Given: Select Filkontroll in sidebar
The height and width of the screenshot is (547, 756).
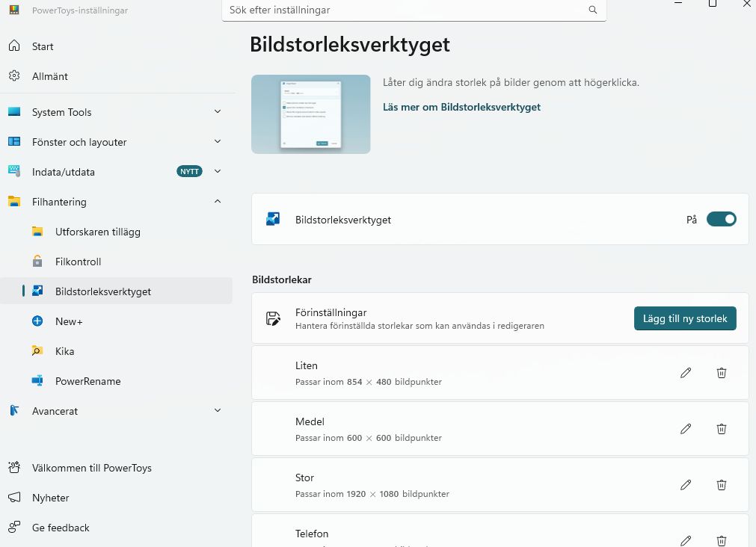Looking at the screenshot, I should click(116, 262).
